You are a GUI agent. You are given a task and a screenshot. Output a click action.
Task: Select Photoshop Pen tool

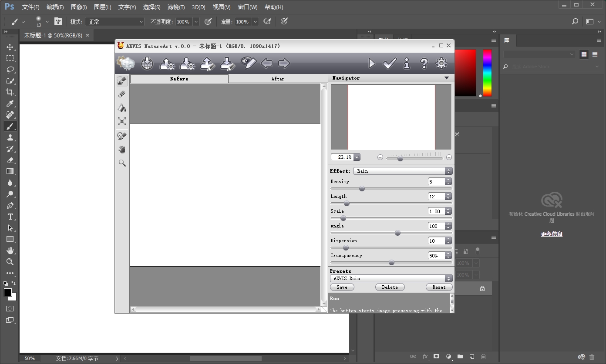(10, 205)
